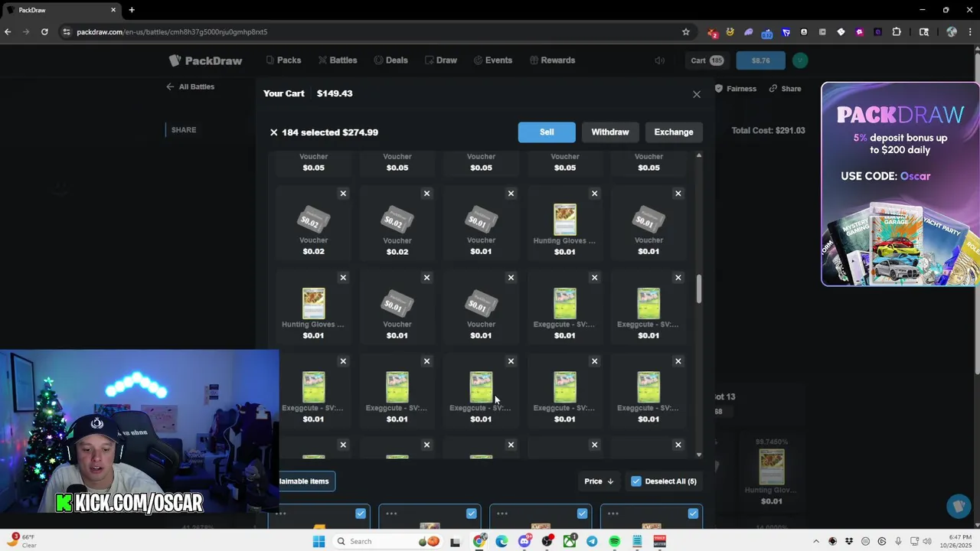980x551 pixels.
Task: Open three-dots menu on rightmost bottom card
Action: pyautogui.click(x=613, y=514)
